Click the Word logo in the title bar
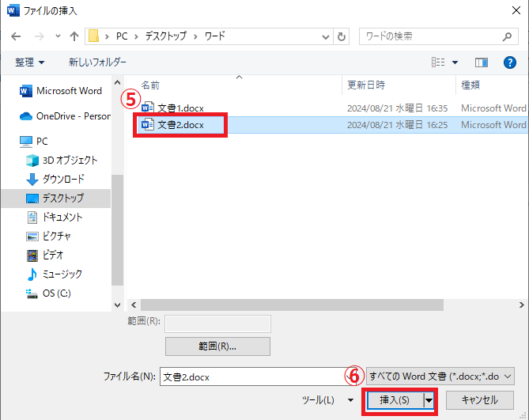529x420 pixels. point(13,10)
